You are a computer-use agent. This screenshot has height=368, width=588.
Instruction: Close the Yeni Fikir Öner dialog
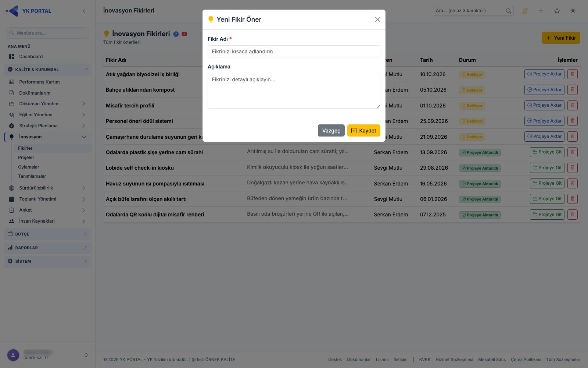coord(377,20)
